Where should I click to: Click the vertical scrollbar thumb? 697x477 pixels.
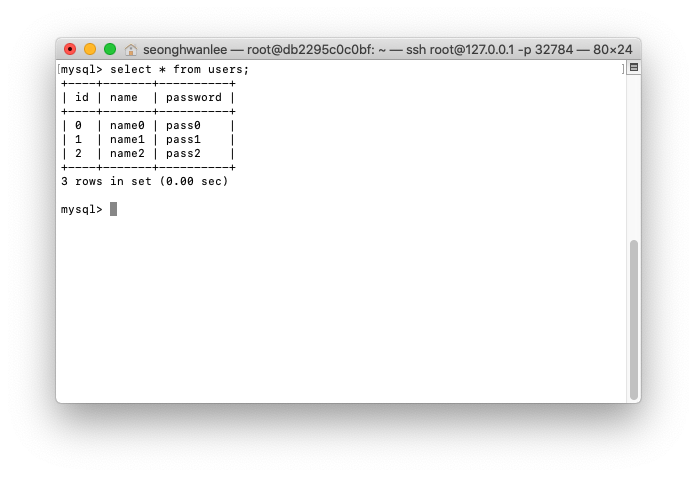634,320
